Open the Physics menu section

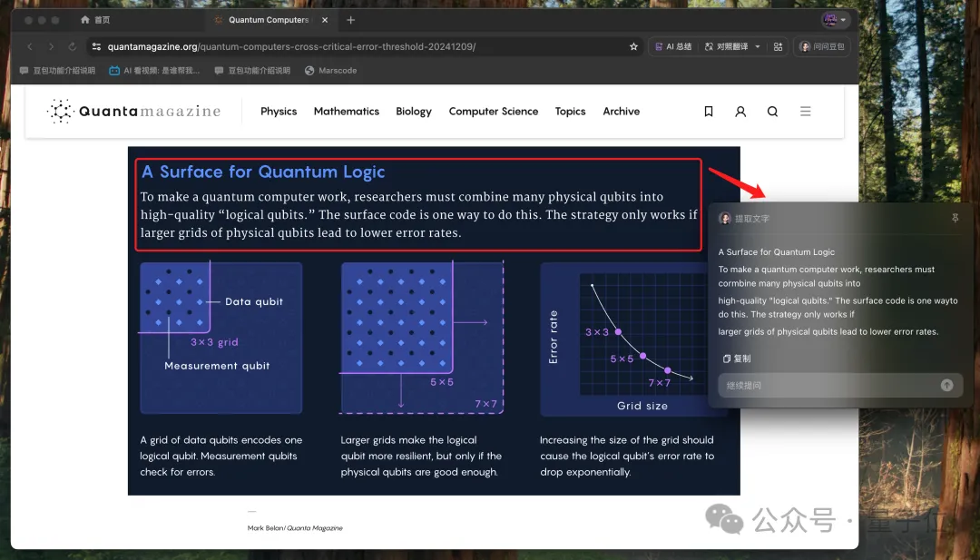[x=279, y=112]
